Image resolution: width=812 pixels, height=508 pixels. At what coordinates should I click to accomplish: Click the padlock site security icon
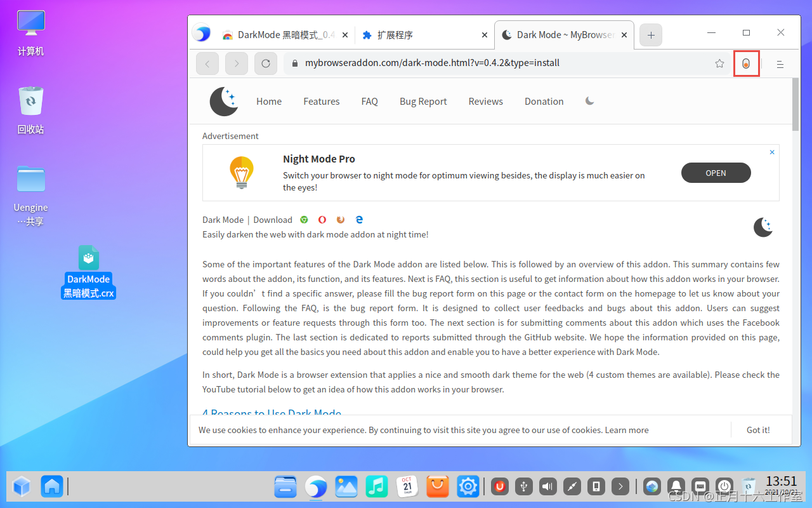point(294,63)
